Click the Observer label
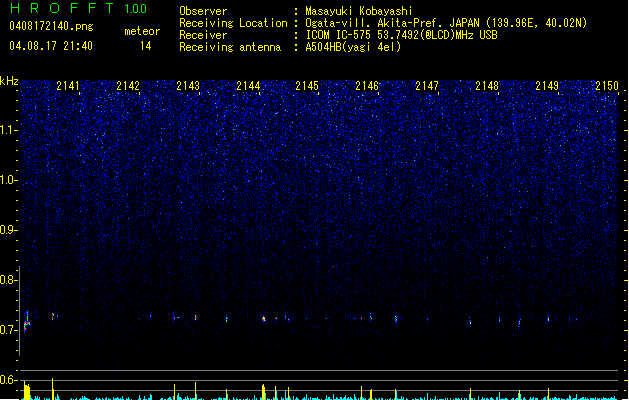The width and height of the screenshot is (629, 400). (x=203, y=11)
